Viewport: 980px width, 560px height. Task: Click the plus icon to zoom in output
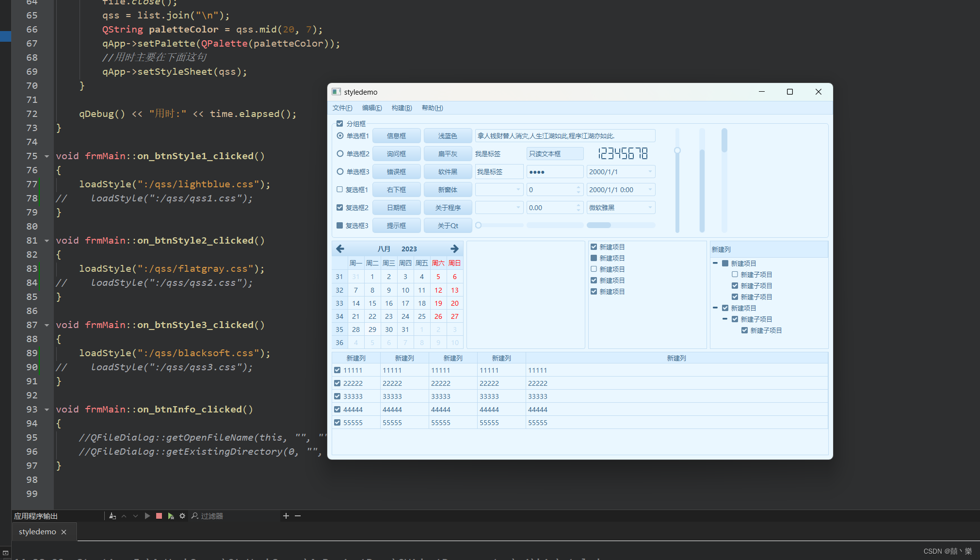pyautogui.click(x=286, y=516)
